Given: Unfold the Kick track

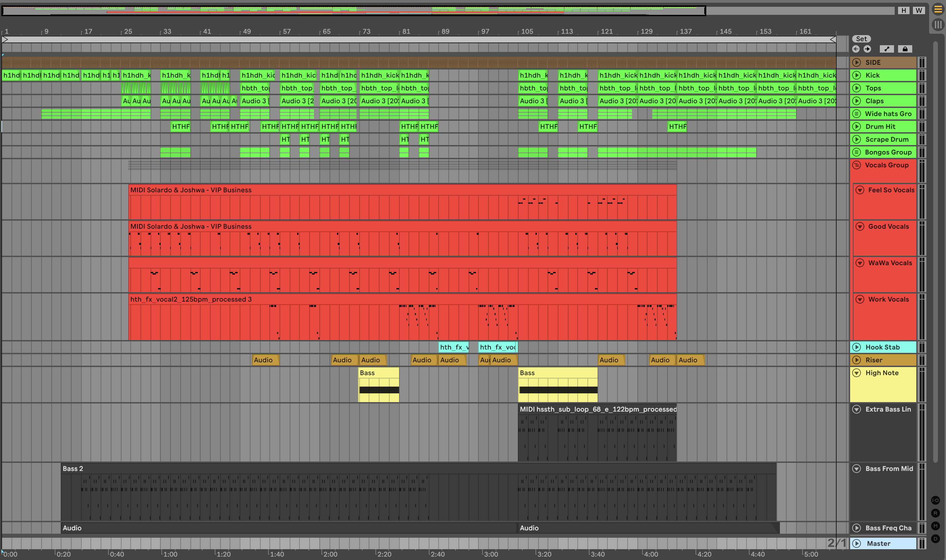Looking at the screenshot, I should point(857,75).
